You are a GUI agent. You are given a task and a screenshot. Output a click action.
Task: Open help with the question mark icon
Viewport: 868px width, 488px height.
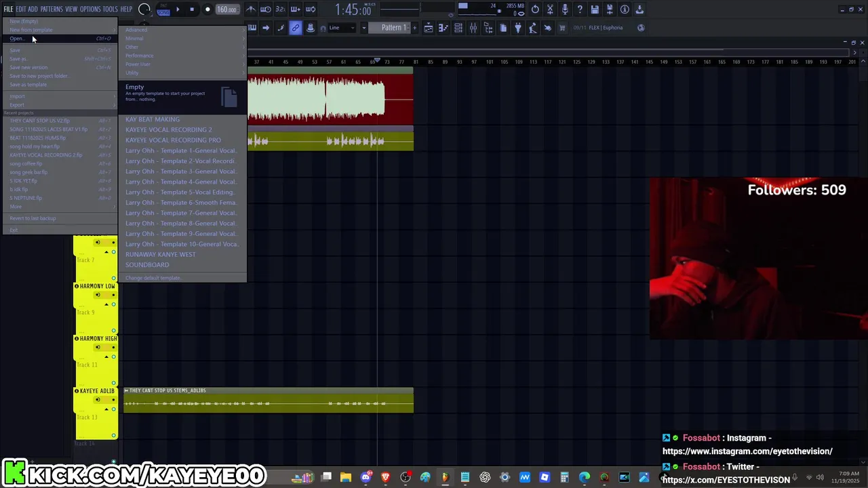(580, 9)
